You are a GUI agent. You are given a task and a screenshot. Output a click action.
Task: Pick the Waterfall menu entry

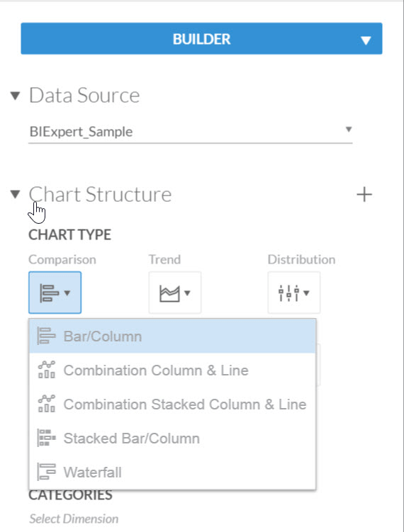click(172, 472)
